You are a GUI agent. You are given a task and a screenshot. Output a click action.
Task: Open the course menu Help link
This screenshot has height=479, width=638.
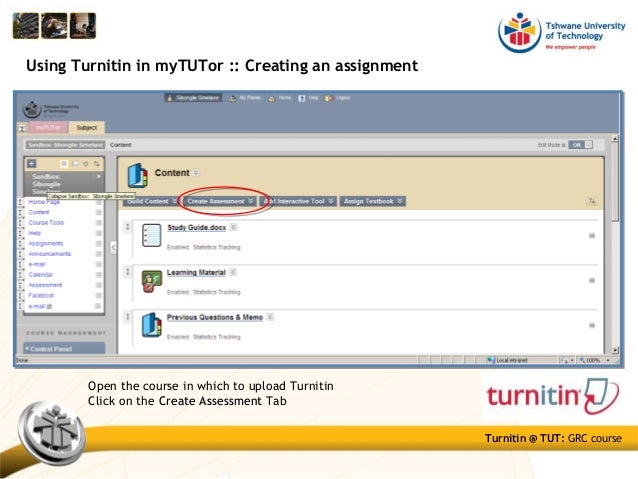pyautogui.click(x=35, y=233)
